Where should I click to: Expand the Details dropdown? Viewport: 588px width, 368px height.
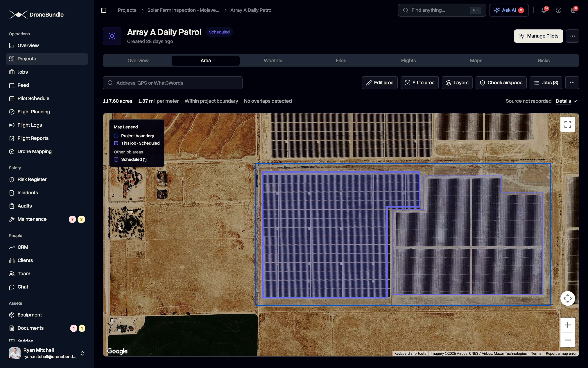click(566, 101)
